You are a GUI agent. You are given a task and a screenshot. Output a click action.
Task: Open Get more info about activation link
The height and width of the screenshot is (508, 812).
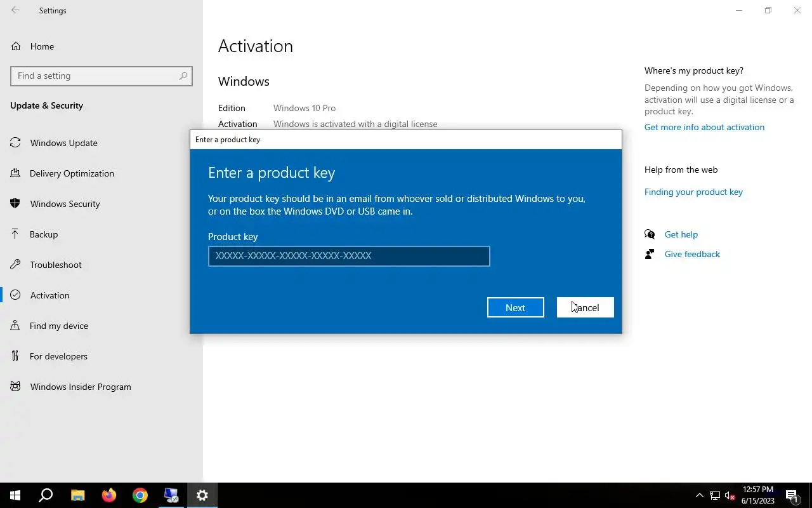704,127
